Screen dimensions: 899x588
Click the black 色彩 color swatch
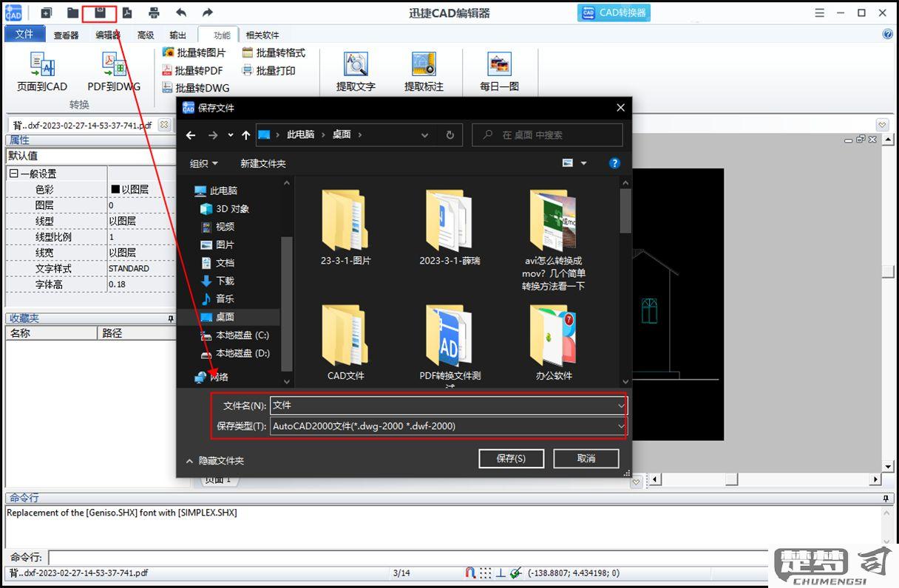(115, 190)
